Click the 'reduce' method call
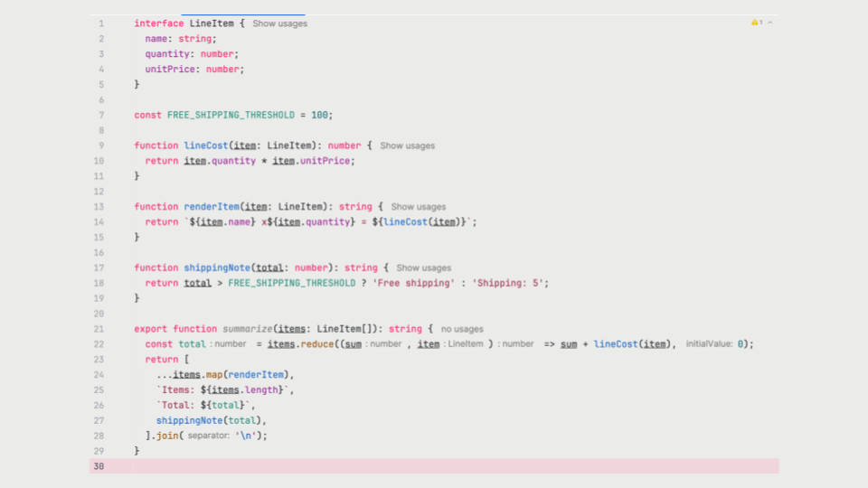Image resolution: width=868 pixels, height=488 pixels. click(317, 344)
